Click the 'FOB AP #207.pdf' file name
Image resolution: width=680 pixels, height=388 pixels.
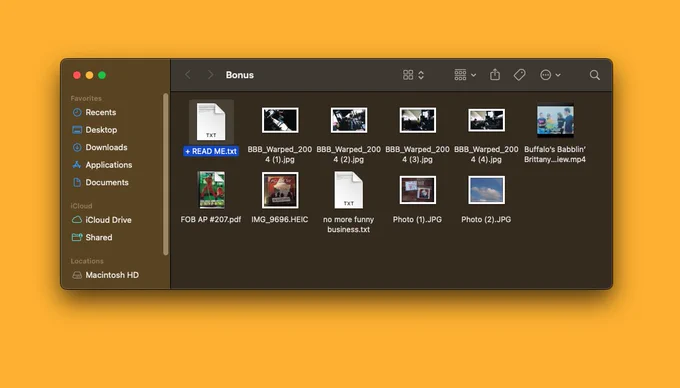click(x=211, y=219)
